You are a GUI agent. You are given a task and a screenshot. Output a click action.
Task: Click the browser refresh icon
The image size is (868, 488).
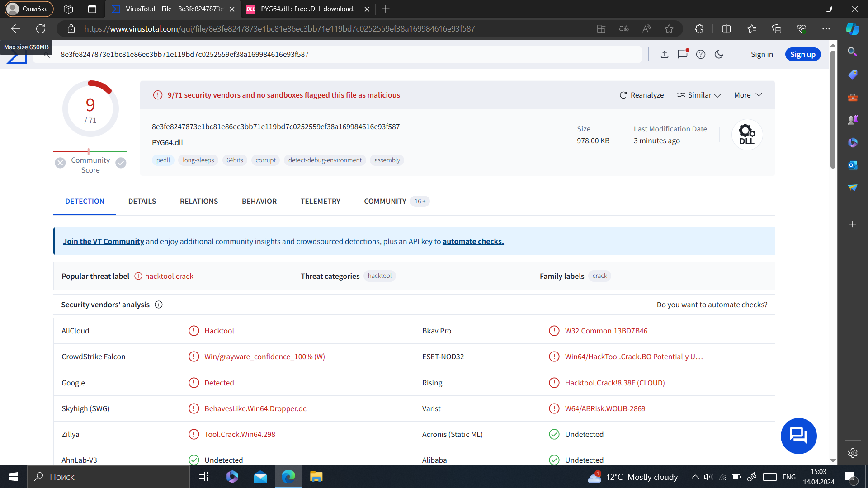41,28
